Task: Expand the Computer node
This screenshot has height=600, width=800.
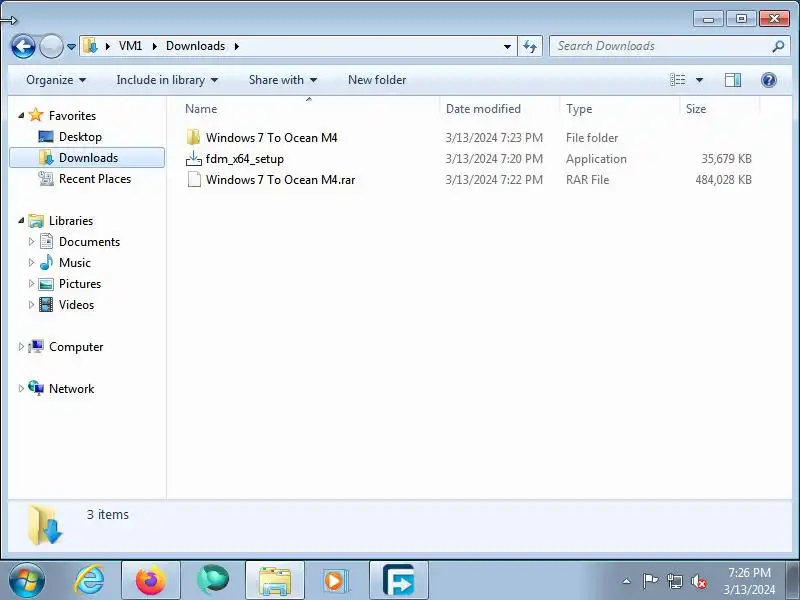Action: point(21,346)
